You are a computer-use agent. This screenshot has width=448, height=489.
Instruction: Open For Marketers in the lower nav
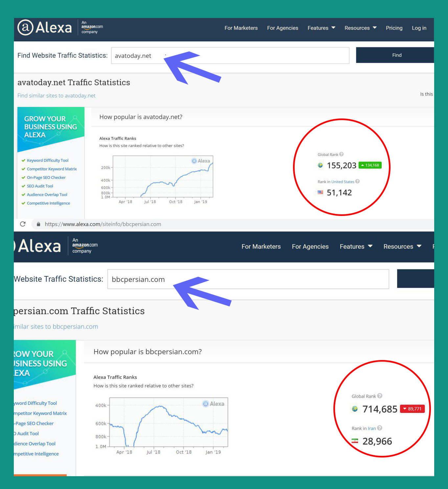tap(261, 246)
